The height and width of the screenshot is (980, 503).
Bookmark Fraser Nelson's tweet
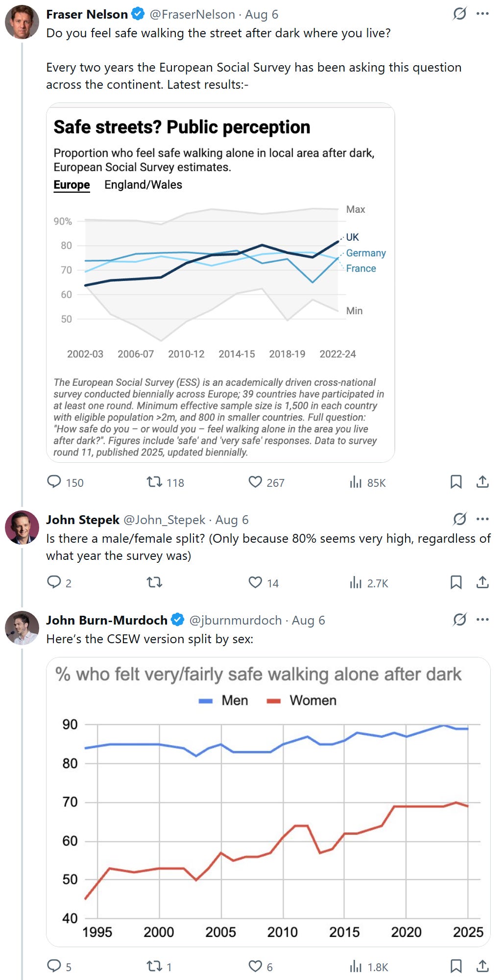point(456,482)
